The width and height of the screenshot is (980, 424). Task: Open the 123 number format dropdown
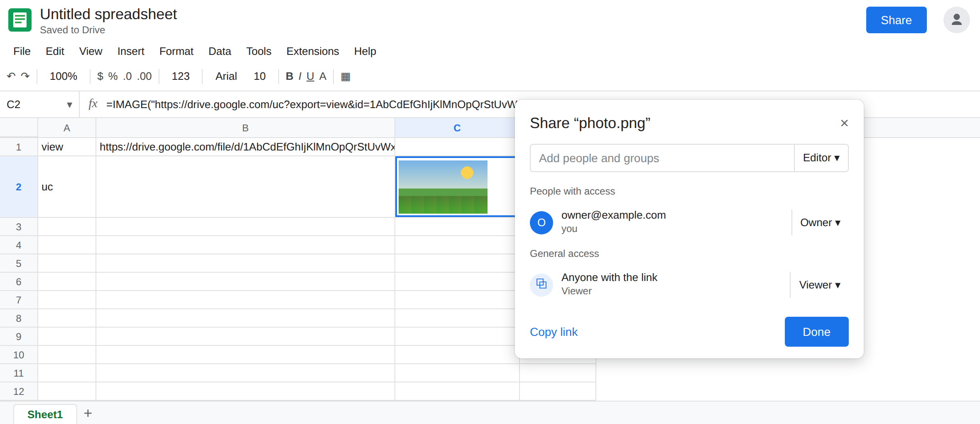click(181, 76)
